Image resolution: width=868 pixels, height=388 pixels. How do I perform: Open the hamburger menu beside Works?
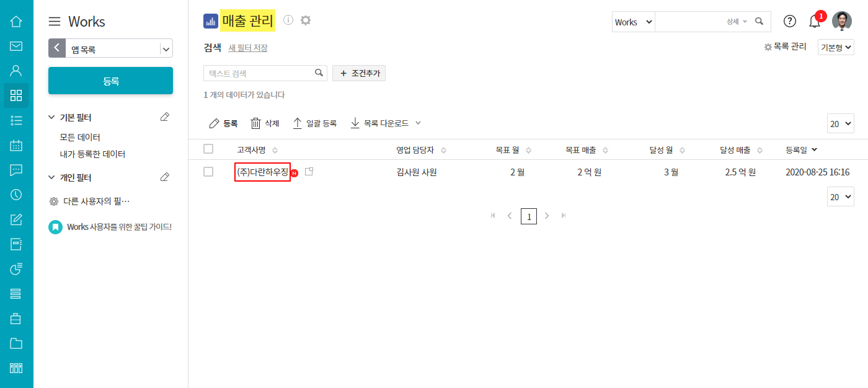point(55,22)
